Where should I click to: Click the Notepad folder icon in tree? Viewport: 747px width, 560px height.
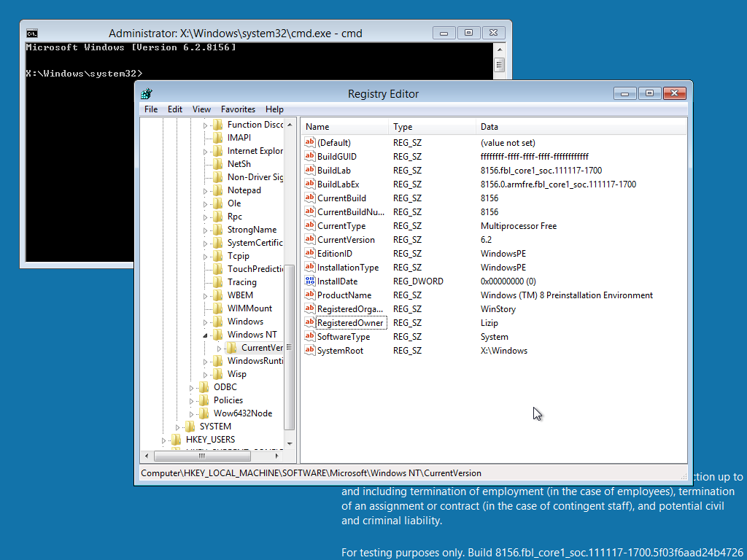[217, 190]
